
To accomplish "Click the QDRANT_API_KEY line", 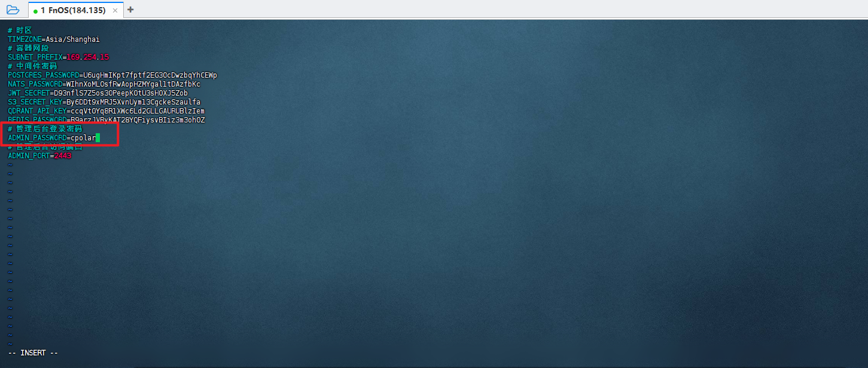I will pos(106,111).
